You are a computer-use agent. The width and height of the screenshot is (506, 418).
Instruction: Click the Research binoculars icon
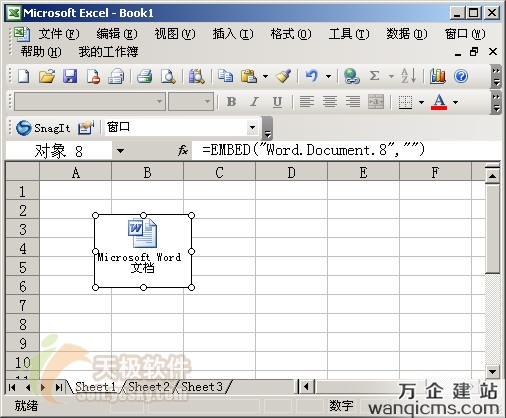coord(197,76)
